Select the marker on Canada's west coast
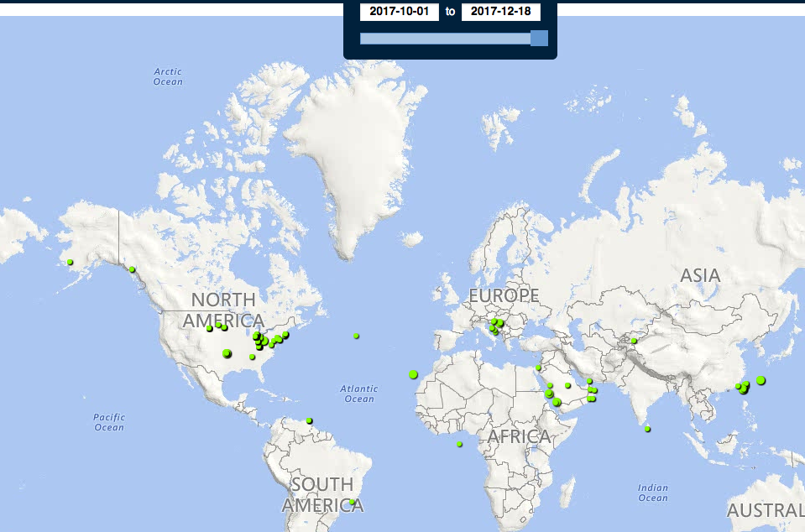Image resolution: width=805 pixels, height=532 pixels. point(132,269)
